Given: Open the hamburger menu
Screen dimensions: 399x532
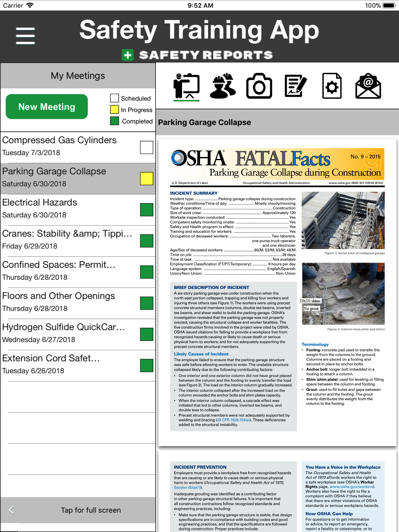Looking at the screenshot, I should point(25,36).
